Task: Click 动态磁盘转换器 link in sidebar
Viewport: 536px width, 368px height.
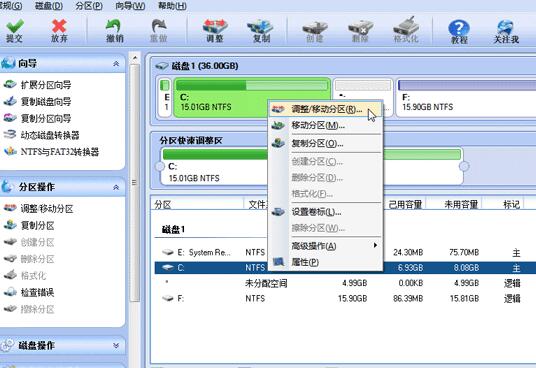Action: click(x=50, y=135)
